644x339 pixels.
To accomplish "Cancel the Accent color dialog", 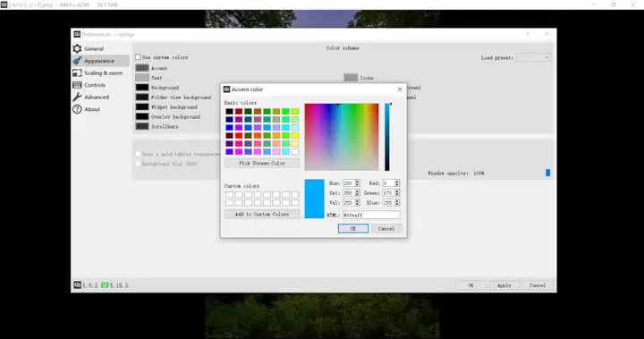I will 386,228.
